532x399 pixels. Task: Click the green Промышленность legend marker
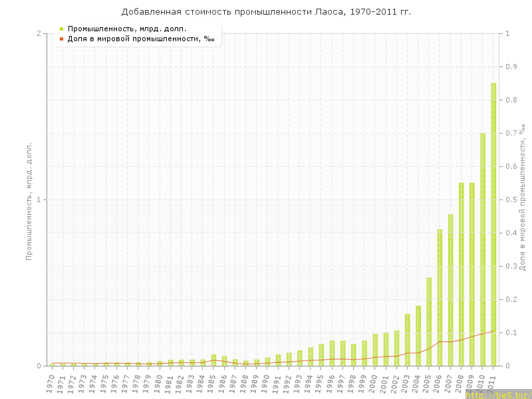[61, 29]
